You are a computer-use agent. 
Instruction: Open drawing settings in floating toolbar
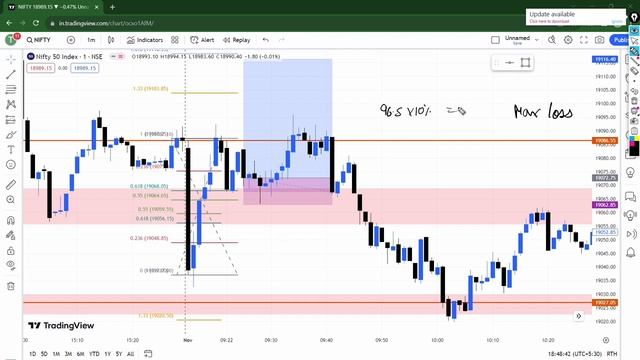tap(525, 63)
